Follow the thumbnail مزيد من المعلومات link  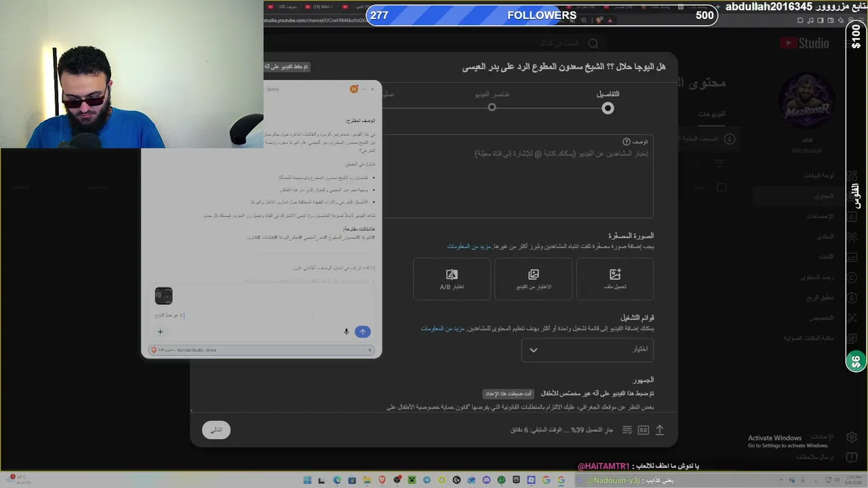(x=469, y=247)
